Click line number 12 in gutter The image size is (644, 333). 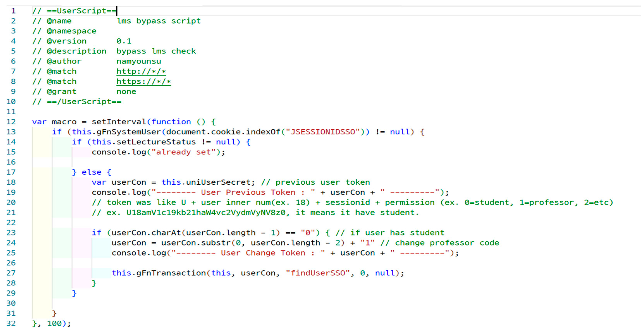tap(11, 122)
